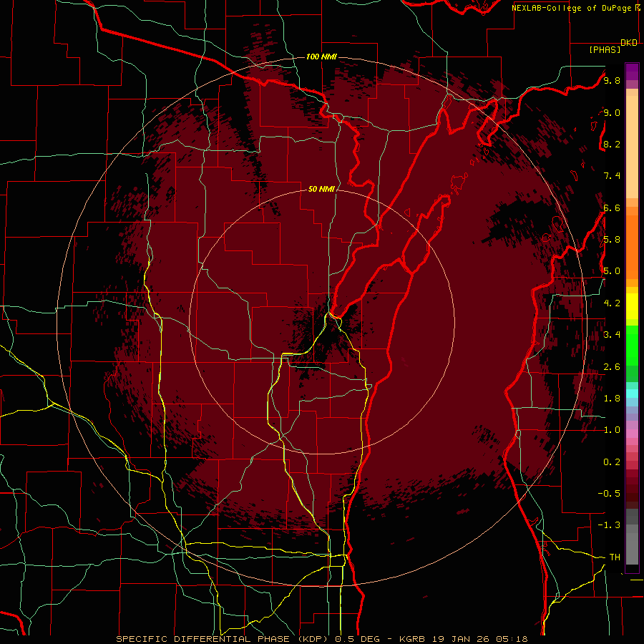The width and height of the screenshot is (644, 644).
Task: Click the "19 JAN 26" date in the caption
Action: (x=460, y=639)
